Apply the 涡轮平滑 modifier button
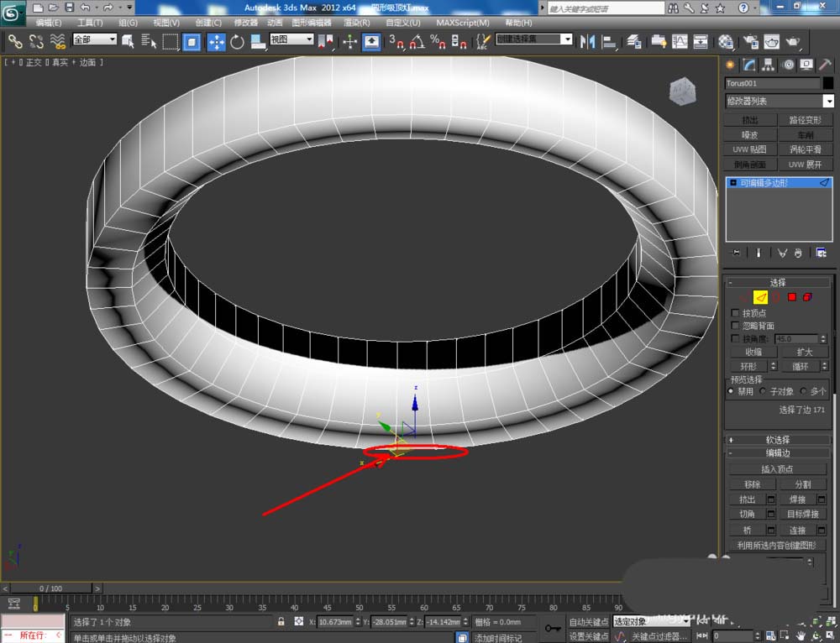 [x=806, y=149]
